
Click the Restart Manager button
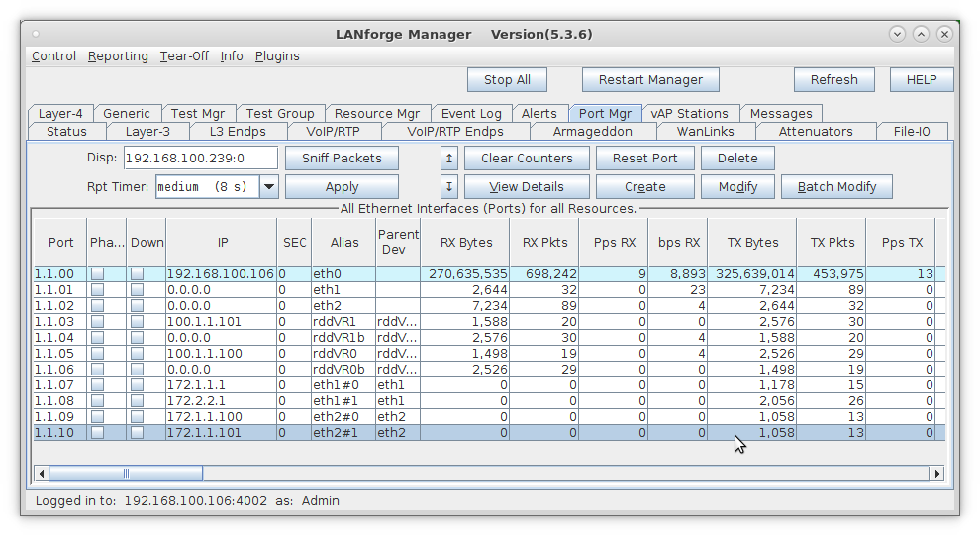(x=650, y=80)
